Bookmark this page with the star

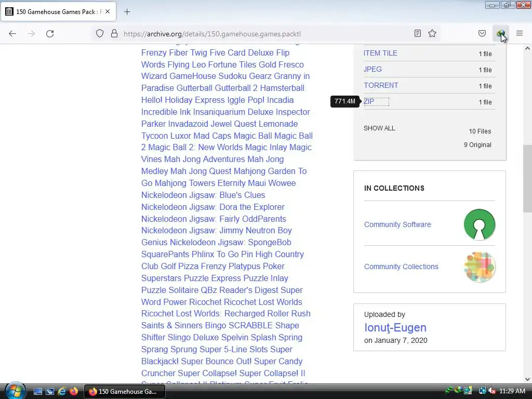click(x=432, y=33)
